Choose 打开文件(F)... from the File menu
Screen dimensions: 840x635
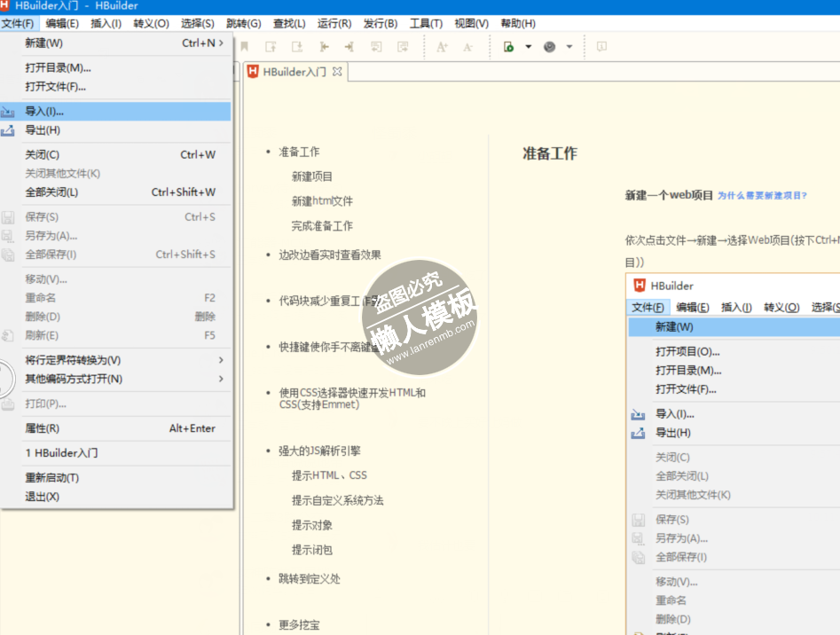[x=115, y=87]
